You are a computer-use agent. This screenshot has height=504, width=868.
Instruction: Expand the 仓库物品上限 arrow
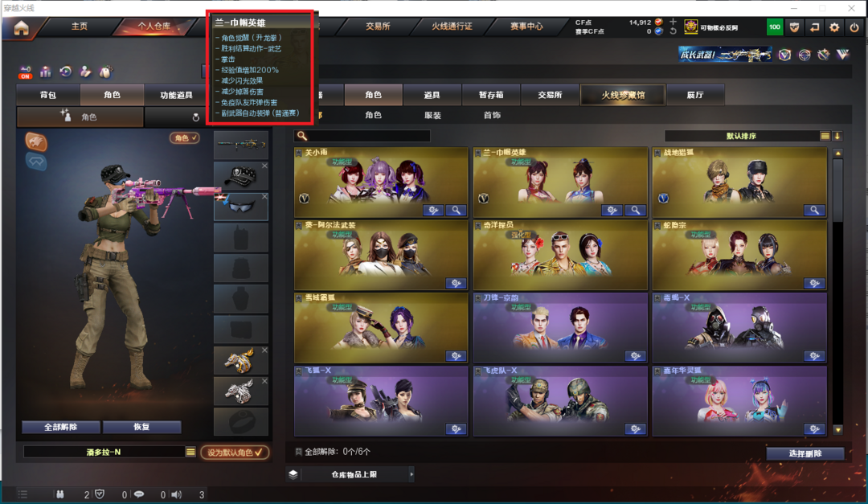click(x=411, y=474)
